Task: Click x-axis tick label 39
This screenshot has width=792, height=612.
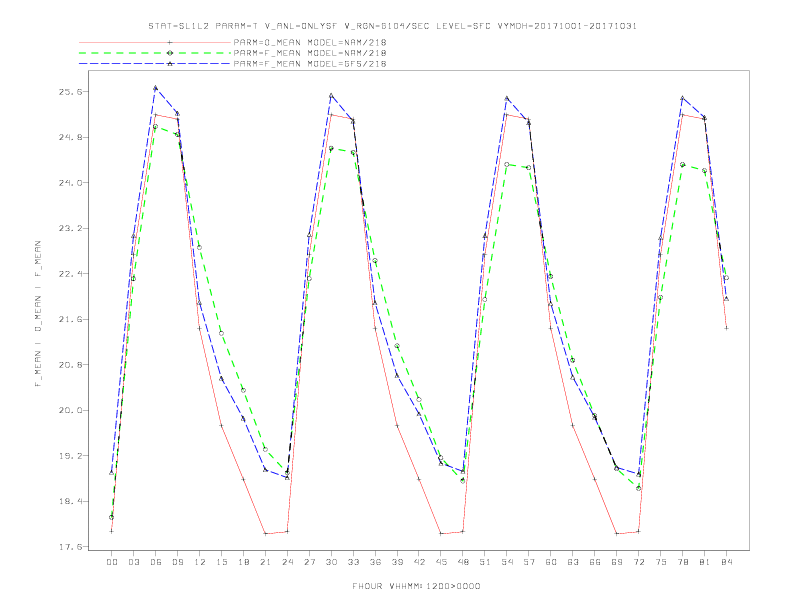Action: [397, 562]
